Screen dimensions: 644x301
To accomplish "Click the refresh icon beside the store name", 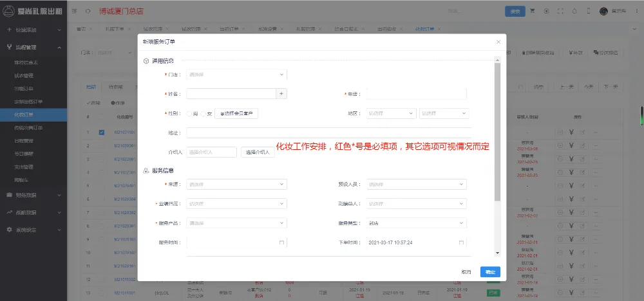I will click(x=88, y=11).
